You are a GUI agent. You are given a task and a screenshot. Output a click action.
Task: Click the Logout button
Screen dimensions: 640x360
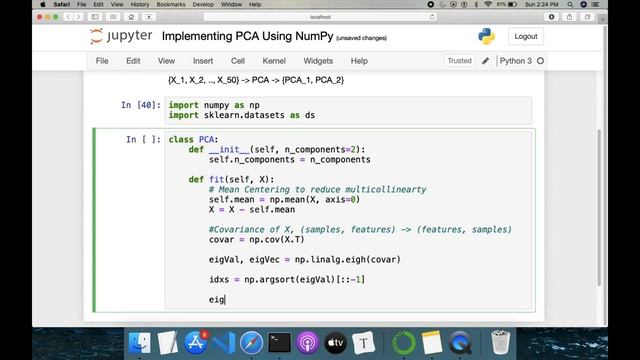click(526, 36)
